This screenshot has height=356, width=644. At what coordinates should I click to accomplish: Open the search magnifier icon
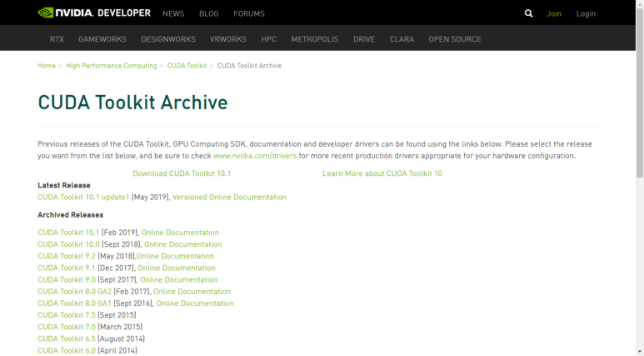click(528, 13)
